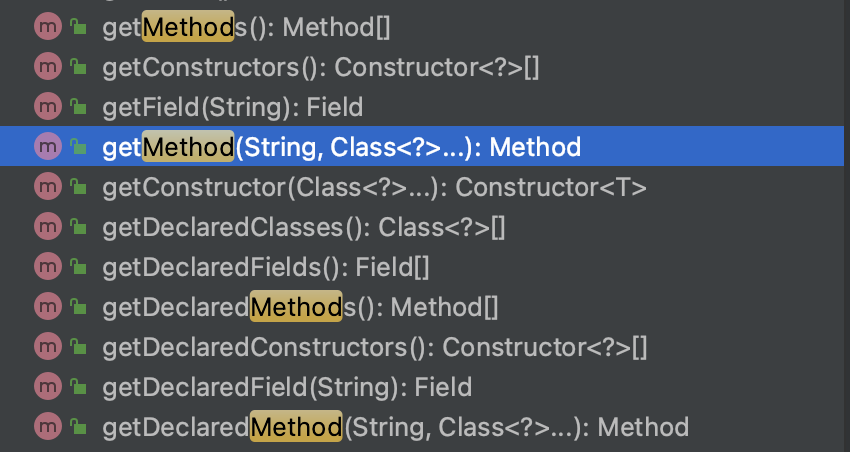Select getDeclaredMethods(): Method[] entry
Screen dimensions: 850x452
coord(300,307)
